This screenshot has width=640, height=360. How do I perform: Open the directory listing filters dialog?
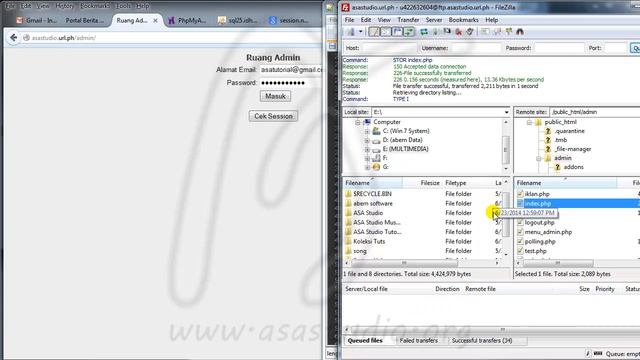tap(485, 32)
